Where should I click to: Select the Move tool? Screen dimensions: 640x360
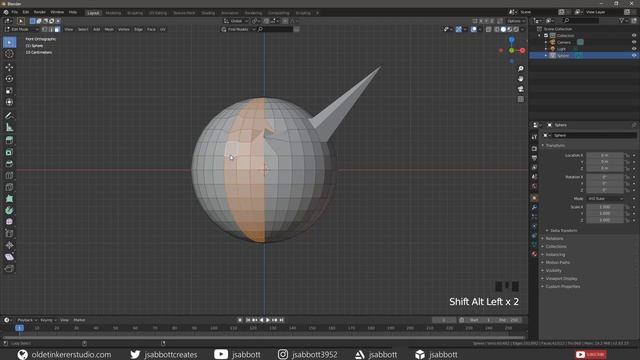[x=9, y=67]
